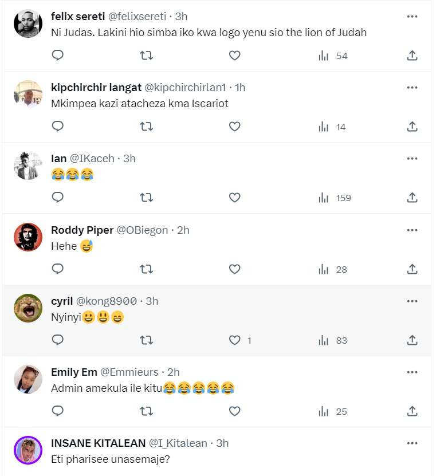
Task: Reply to cyril's tweet
Action: tap(57, 340)
